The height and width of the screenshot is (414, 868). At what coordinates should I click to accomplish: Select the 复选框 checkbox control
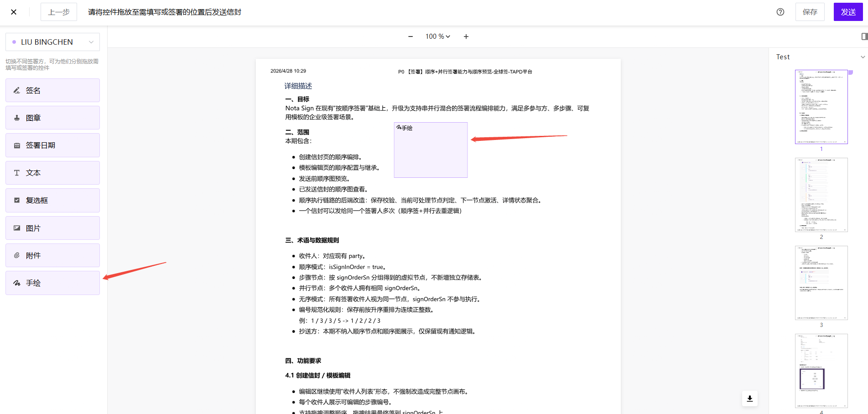point(52,200)
